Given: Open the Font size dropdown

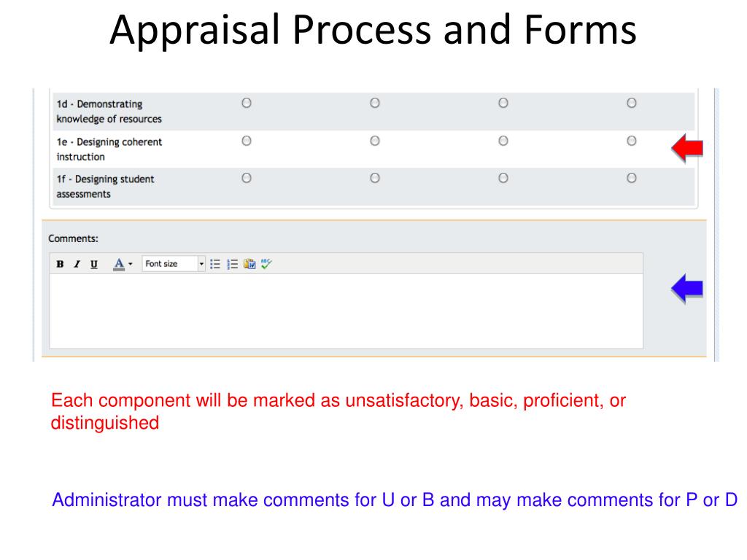Looking at the screenshot, I should click(x=174, y=263).
